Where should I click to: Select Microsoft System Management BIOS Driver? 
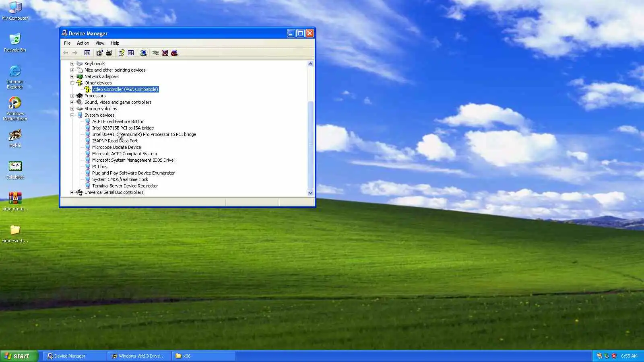[134, 160]
